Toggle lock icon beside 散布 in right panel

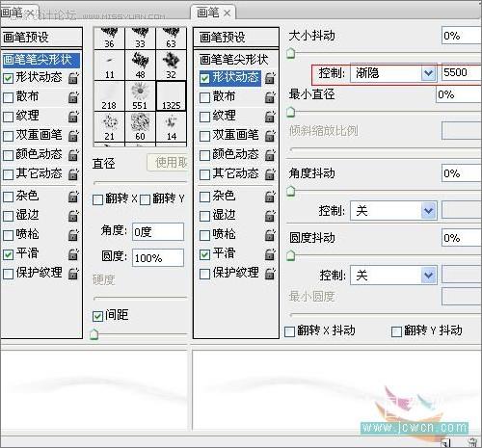tap(270, 97)
